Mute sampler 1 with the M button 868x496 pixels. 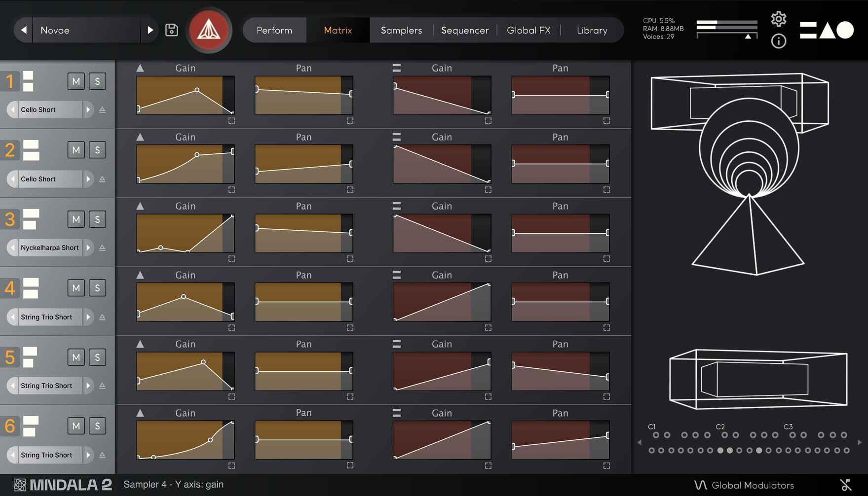tap(76, 81)
